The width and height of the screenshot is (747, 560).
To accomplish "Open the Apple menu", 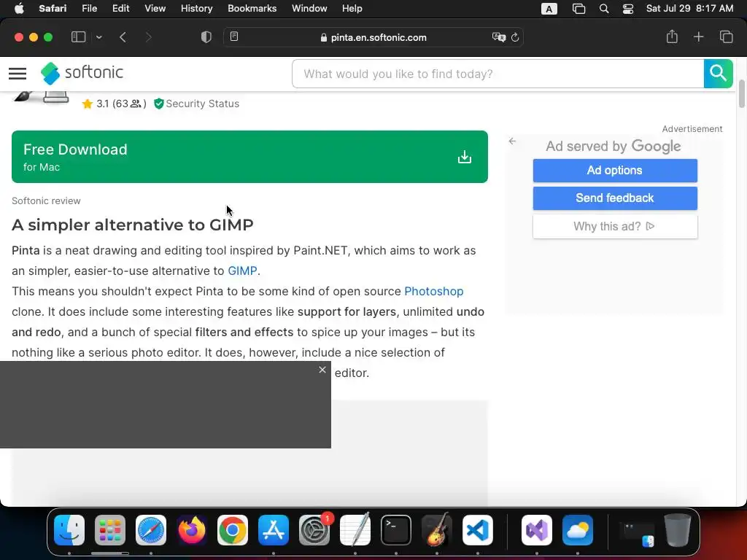I will tap(19, 9).
